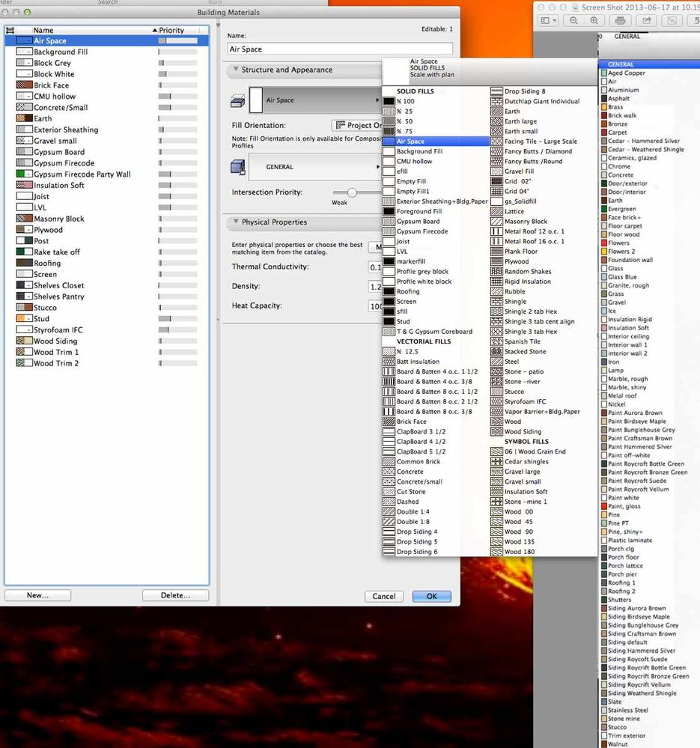Choose Concrete/small from vectorial fills
The height and width of the screenshot is (748, 700).
coord(436,481)
